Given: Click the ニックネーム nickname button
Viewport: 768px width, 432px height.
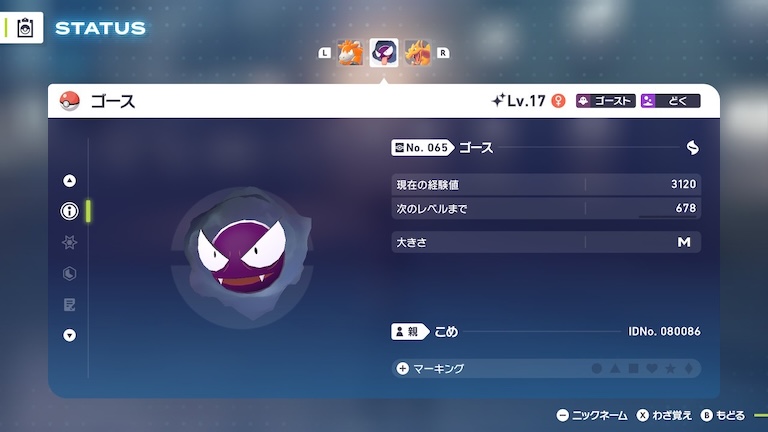Looking at the screenshot, I should (x=592, y=415).
